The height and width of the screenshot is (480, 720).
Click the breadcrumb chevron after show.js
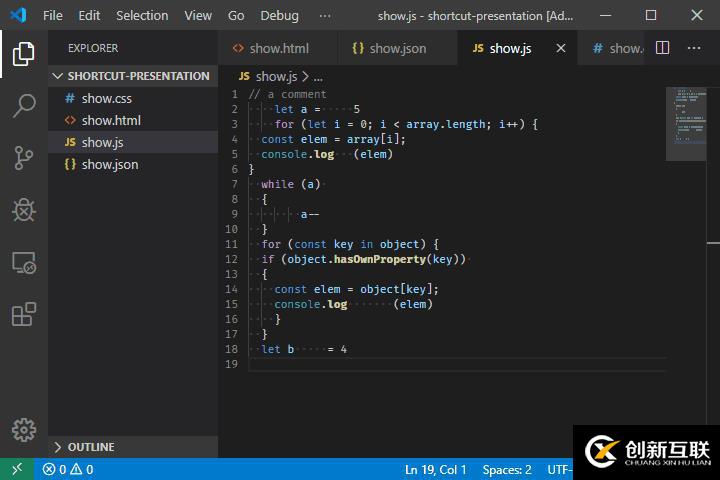pyautogui.click(x=305, y=76)
